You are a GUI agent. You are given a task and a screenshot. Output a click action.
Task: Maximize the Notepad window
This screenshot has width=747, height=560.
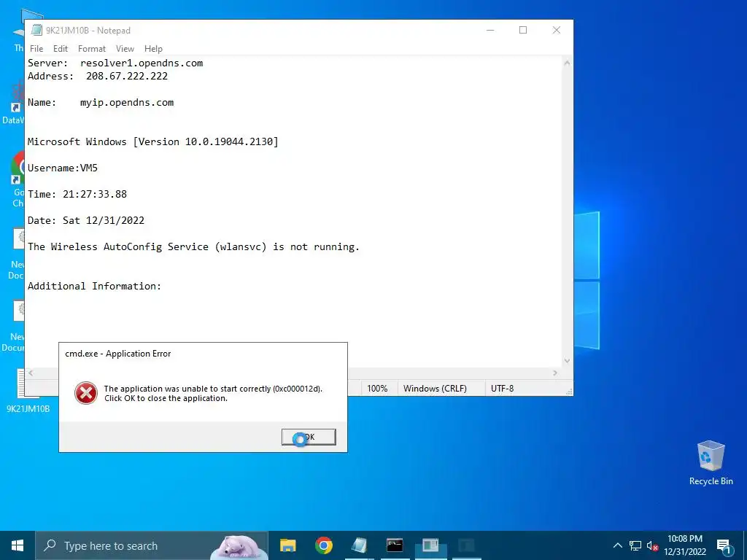(523, 30)
